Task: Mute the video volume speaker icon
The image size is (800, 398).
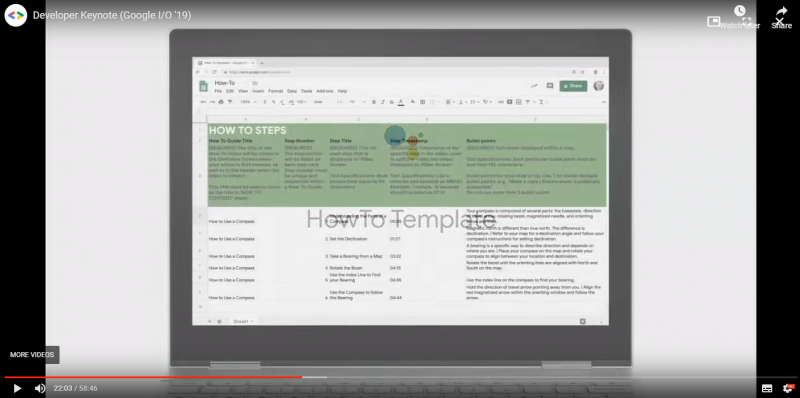Action: 40,388
